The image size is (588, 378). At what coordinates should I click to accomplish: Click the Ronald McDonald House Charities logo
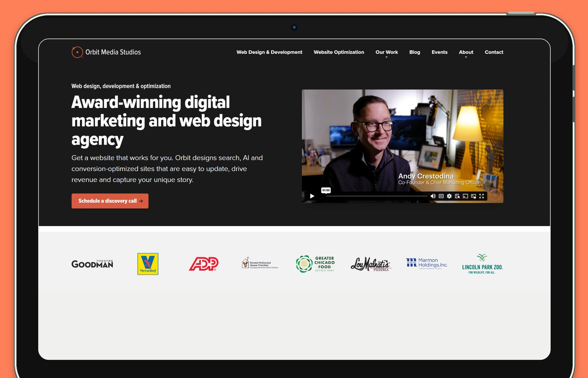pyautogui.click(x=260, y=263)
